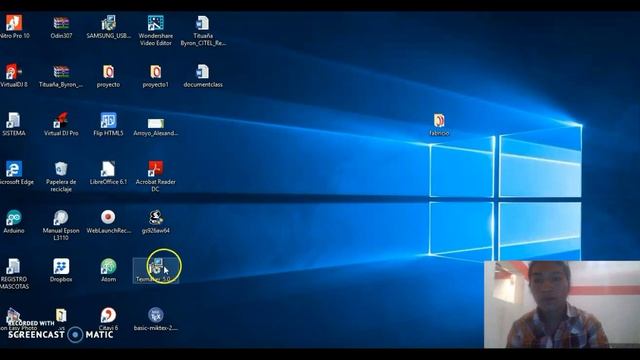The image size is (640, 360).
Task: Select the gs926aw64 Ghostscript installer
Action: (156, 218)
